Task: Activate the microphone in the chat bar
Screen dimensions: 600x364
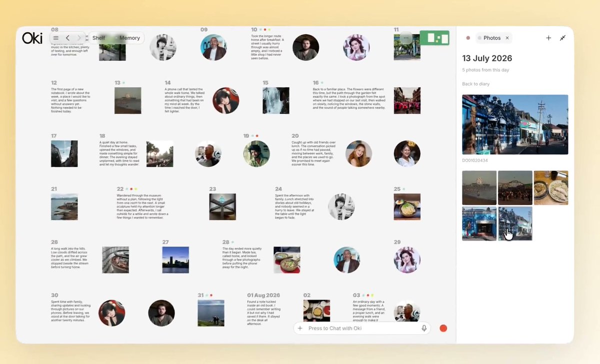Action: pos(424,328)
